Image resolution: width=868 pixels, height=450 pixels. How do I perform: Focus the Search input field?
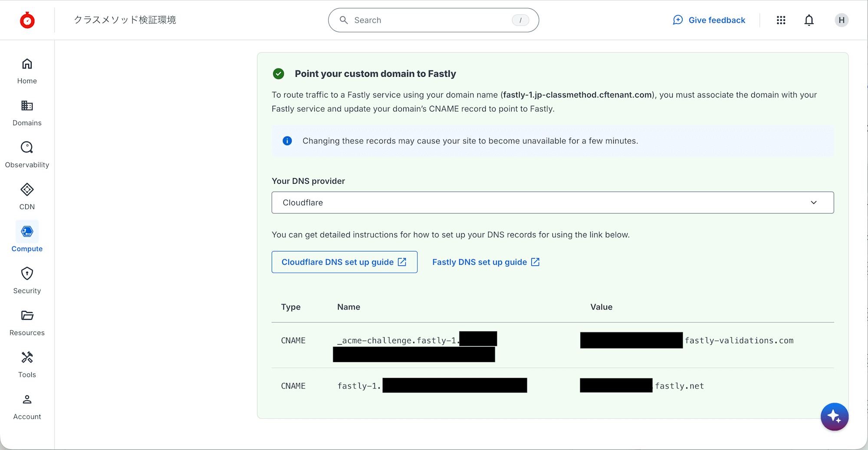(x=430, y=20)
